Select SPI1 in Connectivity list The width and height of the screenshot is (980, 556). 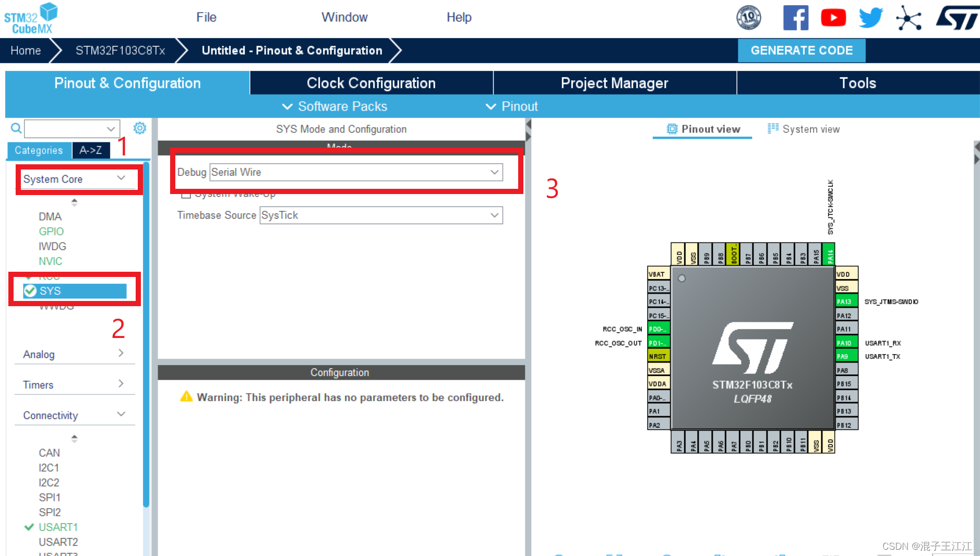tap(50, 498)
